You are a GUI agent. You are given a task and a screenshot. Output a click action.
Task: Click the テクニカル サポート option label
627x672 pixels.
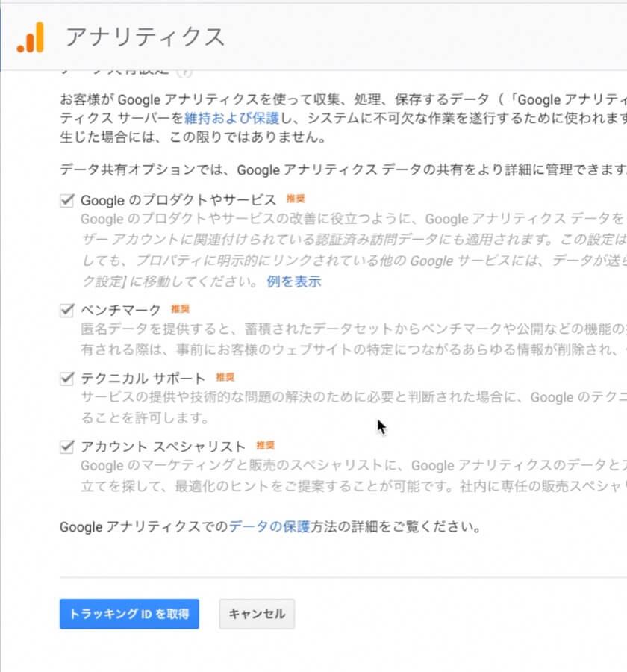143,378
